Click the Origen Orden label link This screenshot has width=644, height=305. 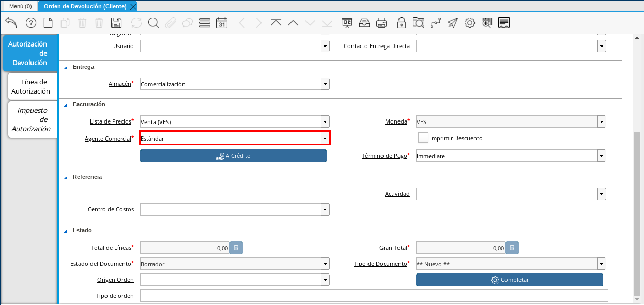tap(115, 280)
